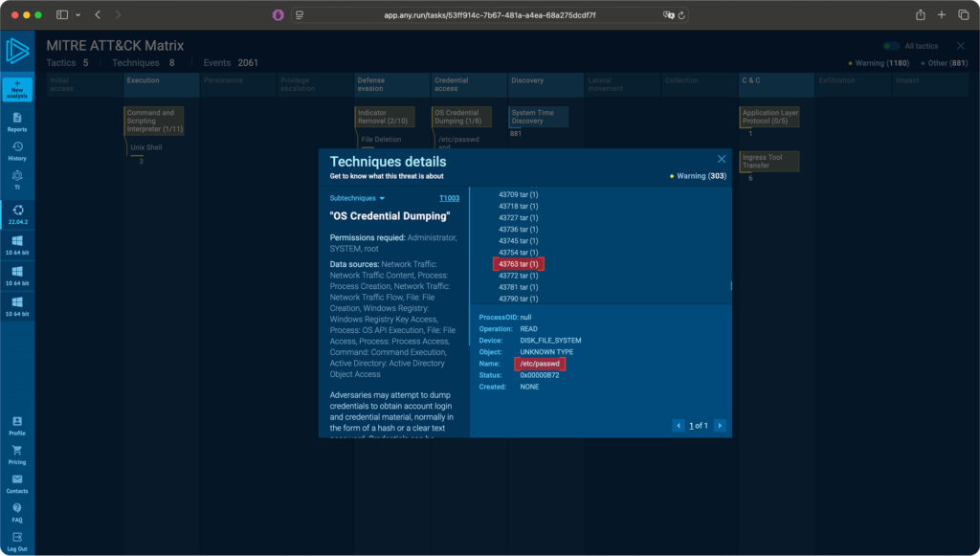Open Command and Scripting Interpreter technique
The image size is (980, 556).
coord(154,121)
